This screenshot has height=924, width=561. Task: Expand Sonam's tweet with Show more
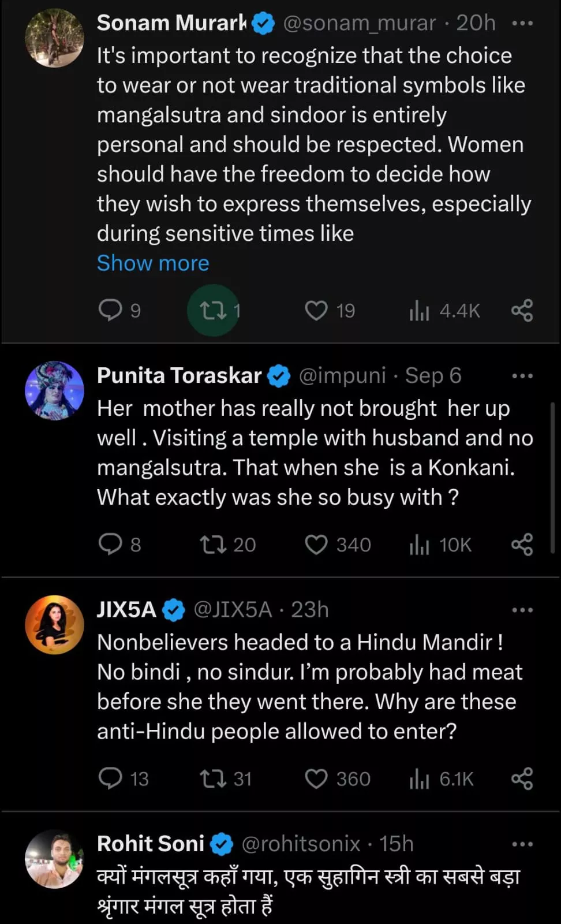(153, 263)
